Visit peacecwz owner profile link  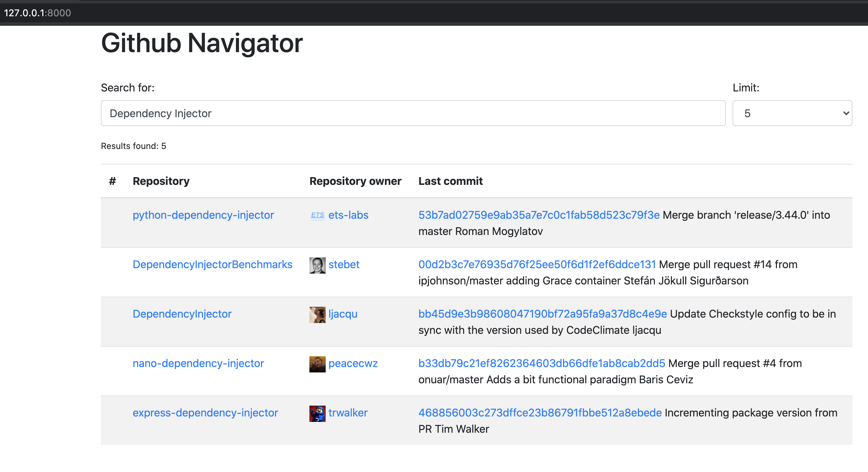[353, 363]
